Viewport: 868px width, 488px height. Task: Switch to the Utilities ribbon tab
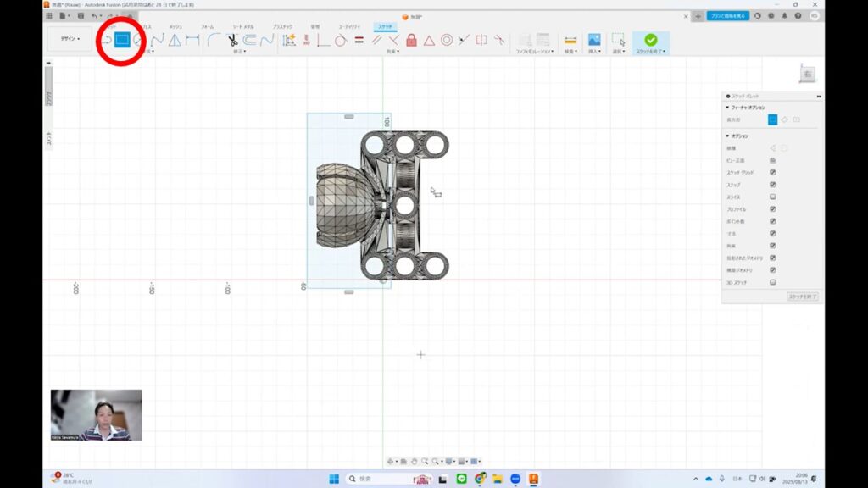pyautogui.click(x=349, y=26)
